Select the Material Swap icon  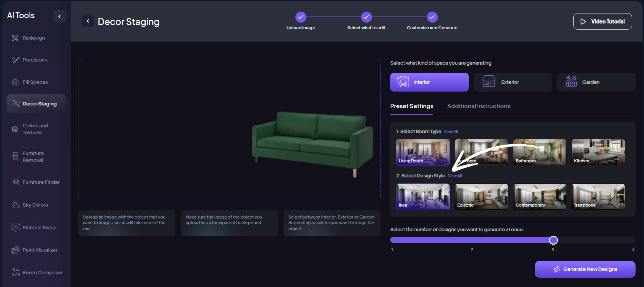point(16,227)
